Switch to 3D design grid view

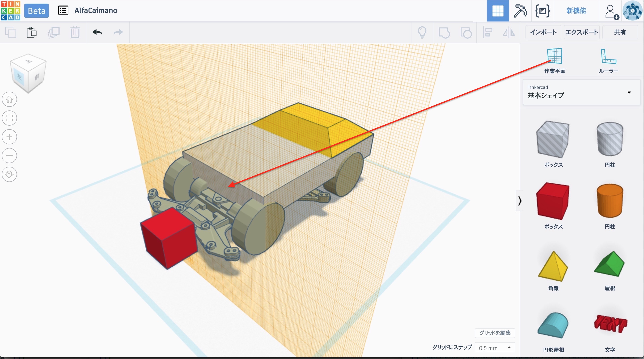(x=498, y=11)
